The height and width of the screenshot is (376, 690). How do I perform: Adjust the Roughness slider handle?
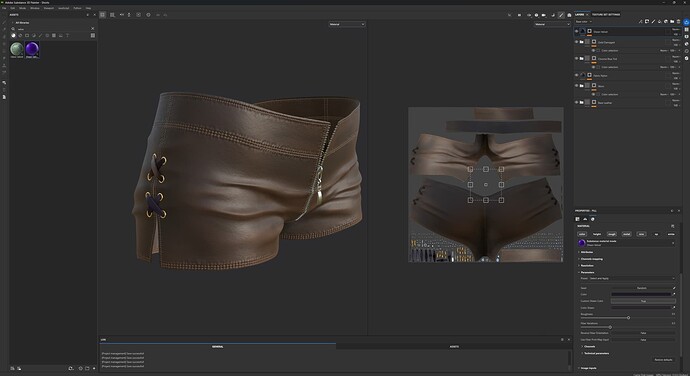pyautogui.click(x=628, y=317)
